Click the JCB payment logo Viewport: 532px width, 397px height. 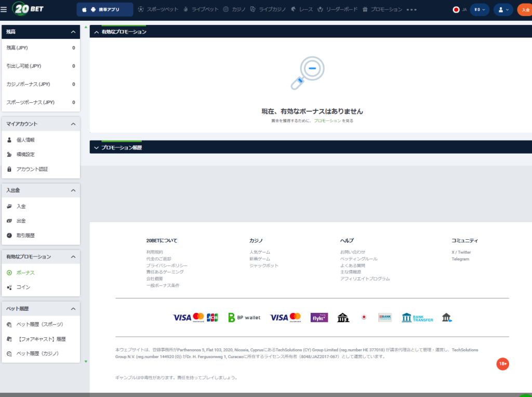(x=212, y=318)
